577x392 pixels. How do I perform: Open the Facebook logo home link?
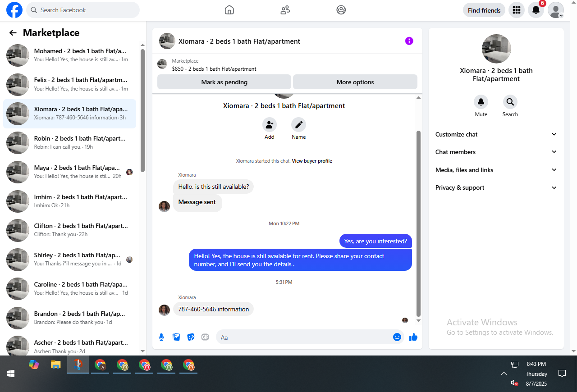tap(14, 10)
